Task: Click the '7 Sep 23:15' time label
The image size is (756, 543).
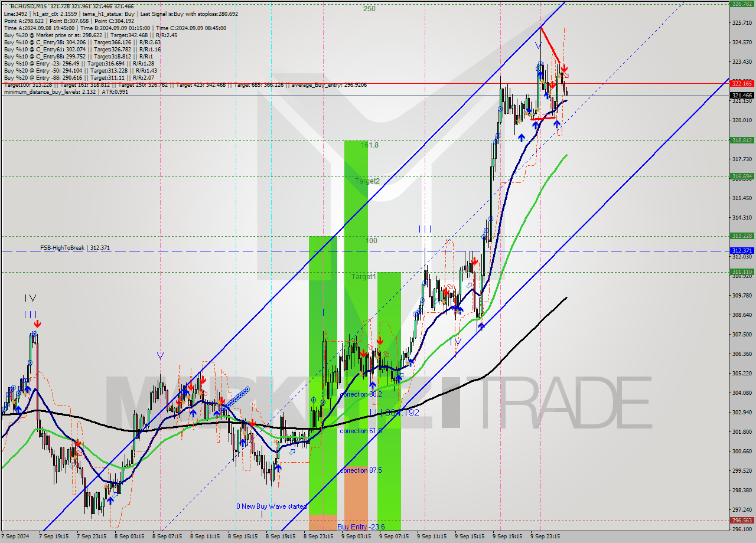Action: (x=92, y=537)
